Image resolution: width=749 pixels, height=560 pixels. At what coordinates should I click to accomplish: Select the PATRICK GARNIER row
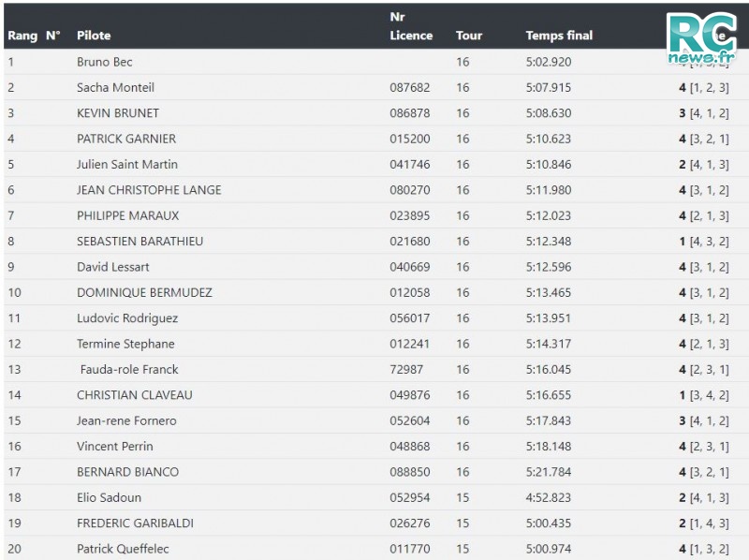click(x=376, y=139)
